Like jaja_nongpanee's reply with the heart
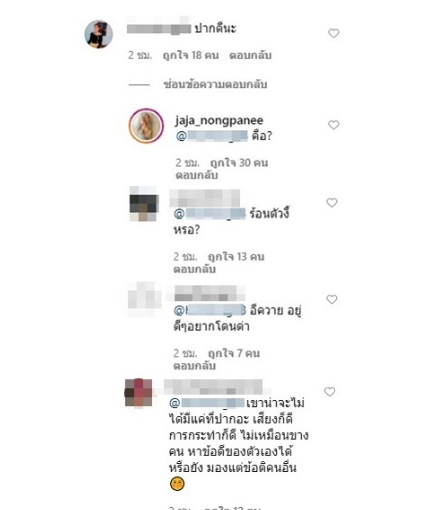This screenshot has height=510, width=444. point(334,125)
